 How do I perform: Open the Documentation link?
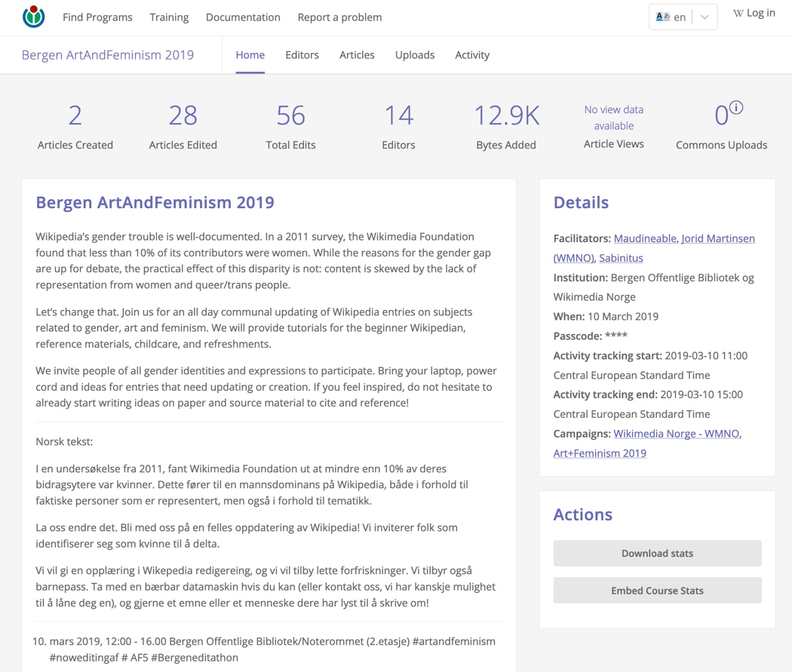243,17
